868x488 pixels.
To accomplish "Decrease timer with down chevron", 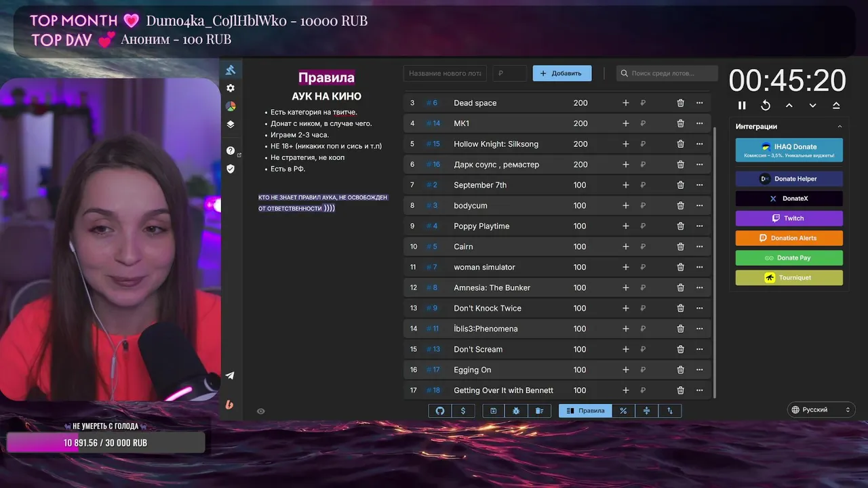I will pos(812,105).
